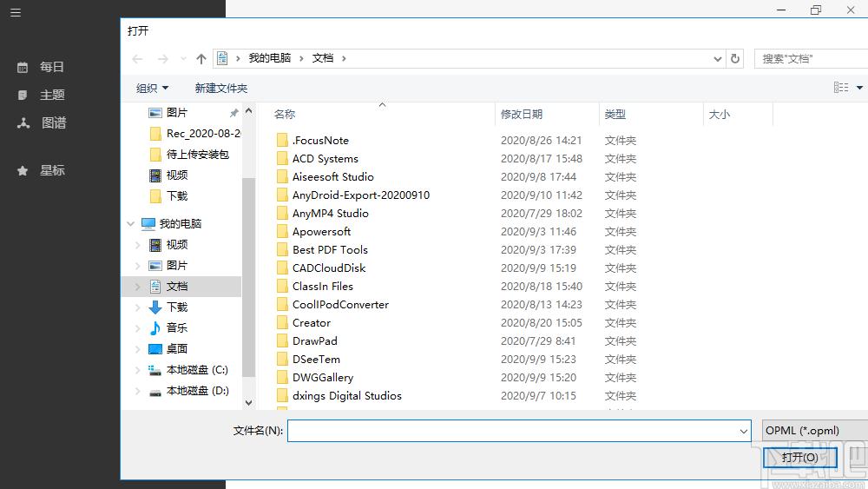Select the Best PDF Tools folder
Image resolution: width=868 pixels, height=489 pixels.
[322, 250]
